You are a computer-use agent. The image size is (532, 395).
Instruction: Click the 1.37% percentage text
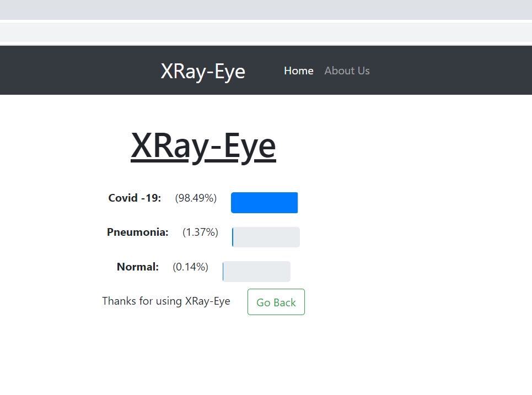(200, 232)
